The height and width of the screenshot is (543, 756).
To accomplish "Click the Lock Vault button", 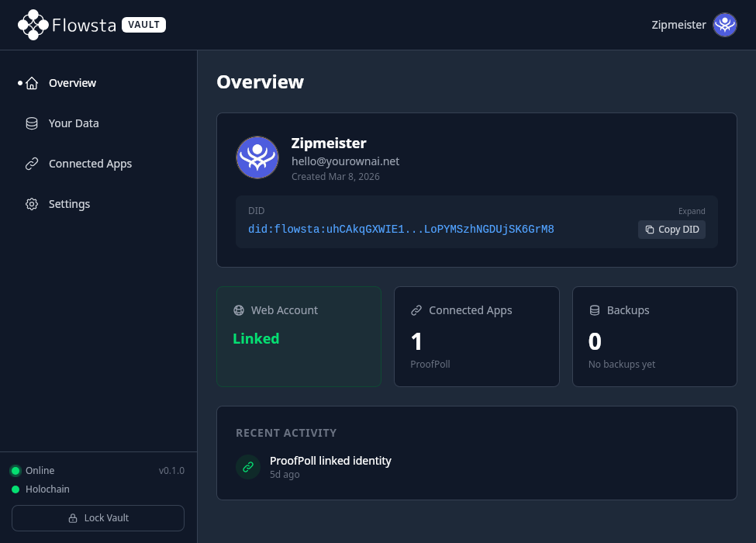I will click(98, 517).
